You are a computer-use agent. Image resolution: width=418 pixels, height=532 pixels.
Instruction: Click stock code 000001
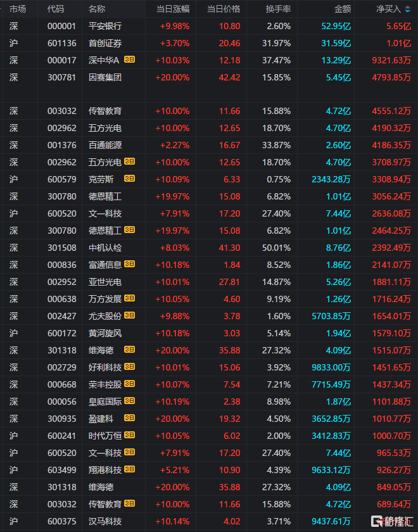[62, 26]
